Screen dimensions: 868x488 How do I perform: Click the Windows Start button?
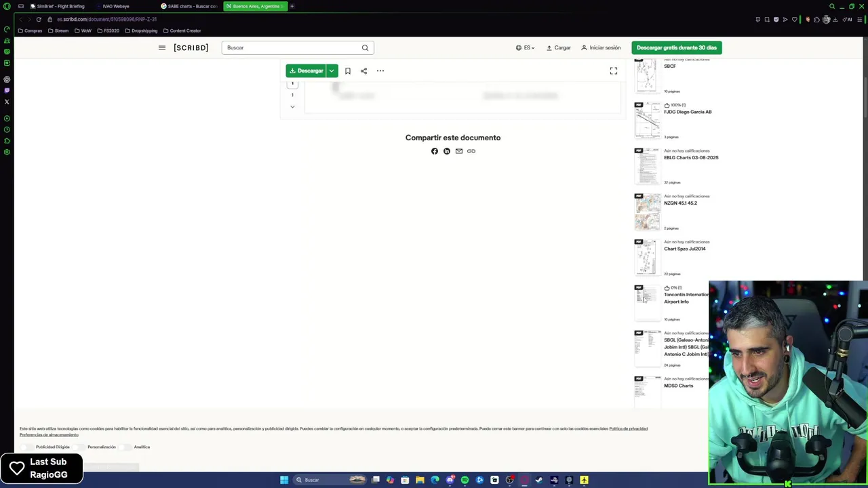tap(284, 480)
